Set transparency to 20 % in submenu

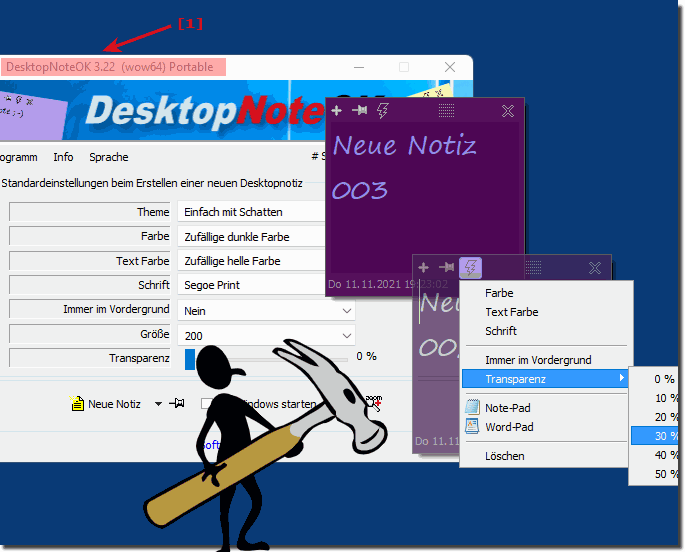click(654, 417)
